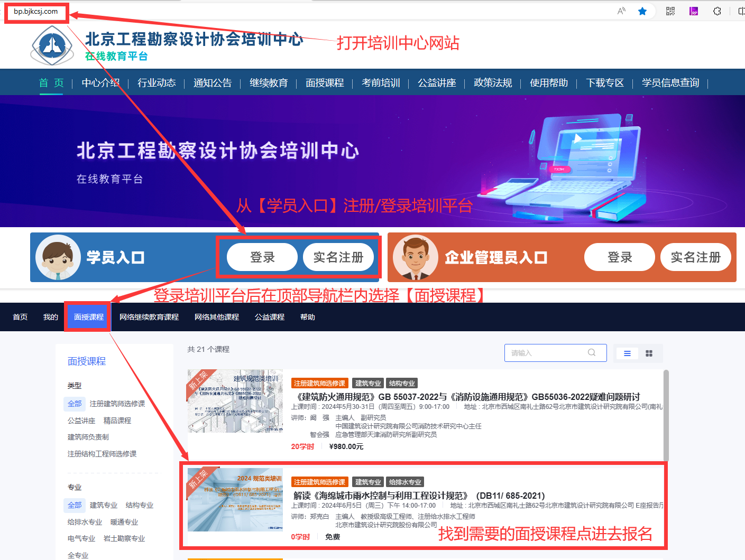
Task: Click the blue bookmark star icon
Action: click(x=642, y=11)
